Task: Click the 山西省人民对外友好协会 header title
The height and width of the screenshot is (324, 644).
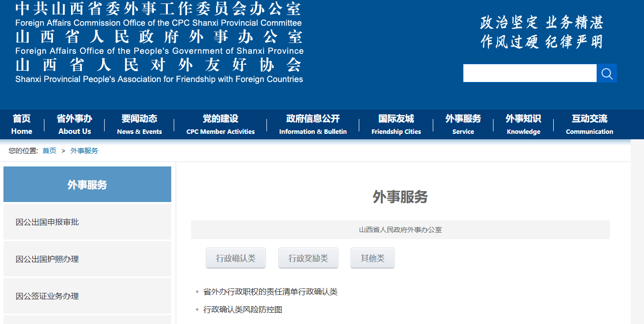Action: 159,65
